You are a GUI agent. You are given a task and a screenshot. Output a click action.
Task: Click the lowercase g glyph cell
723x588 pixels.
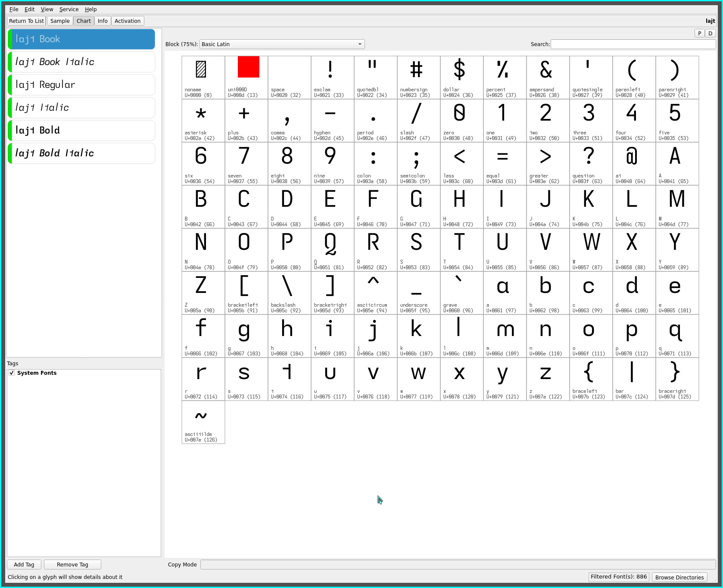point(246,336)
